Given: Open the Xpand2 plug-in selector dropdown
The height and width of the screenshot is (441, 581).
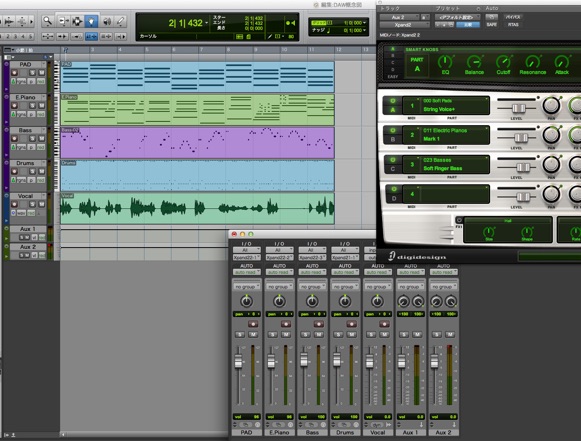Looking at the screenshot, I should [404, 25].
